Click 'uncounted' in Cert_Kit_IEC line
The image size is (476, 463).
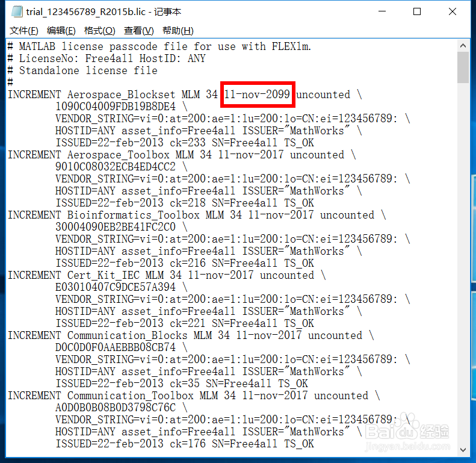(x=287, y=275)
